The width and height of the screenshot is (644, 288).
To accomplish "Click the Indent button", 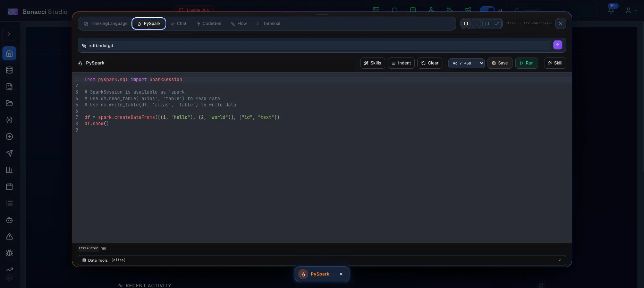I will [x=401, y=63].
